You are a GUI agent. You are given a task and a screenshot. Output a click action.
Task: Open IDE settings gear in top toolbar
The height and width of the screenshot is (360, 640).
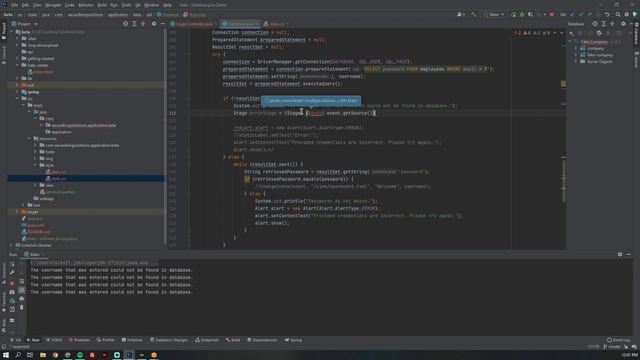(x=627, y=14)
